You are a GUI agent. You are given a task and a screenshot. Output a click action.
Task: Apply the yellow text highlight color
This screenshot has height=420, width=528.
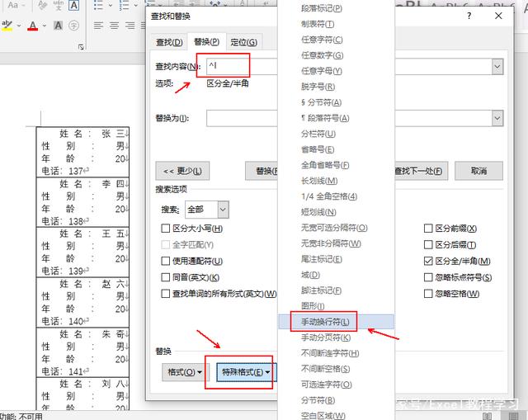(7, 26)
